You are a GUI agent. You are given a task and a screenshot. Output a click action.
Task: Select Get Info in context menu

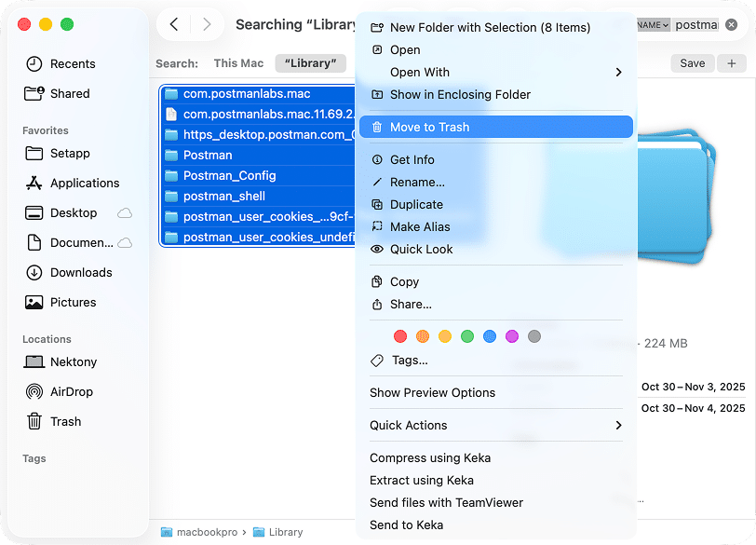point(412,159)
